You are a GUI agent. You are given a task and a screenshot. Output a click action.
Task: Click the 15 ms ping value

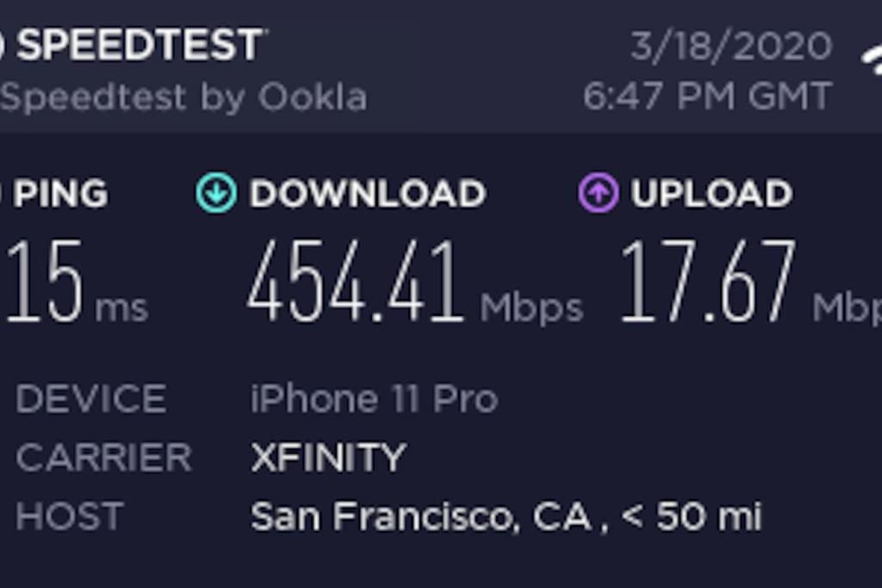click(76, 282)
